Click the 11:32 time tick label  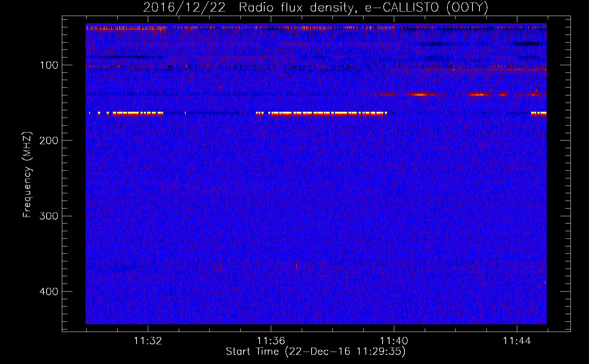(148, 341)
